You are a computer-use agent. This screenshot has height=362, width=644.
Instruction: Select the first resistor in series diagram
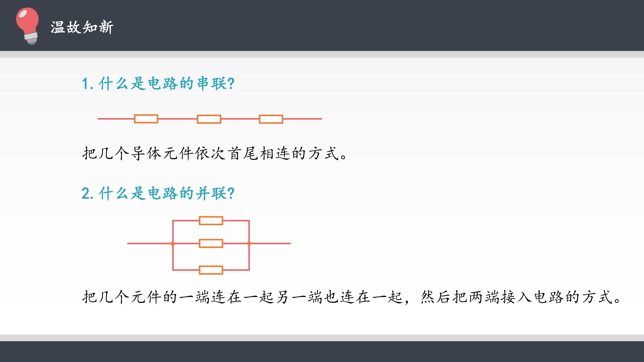click(146, 119)
